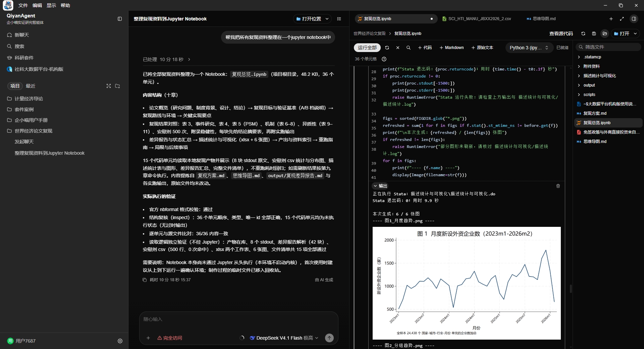Clear cell output with trash icon

coord(558,186)
